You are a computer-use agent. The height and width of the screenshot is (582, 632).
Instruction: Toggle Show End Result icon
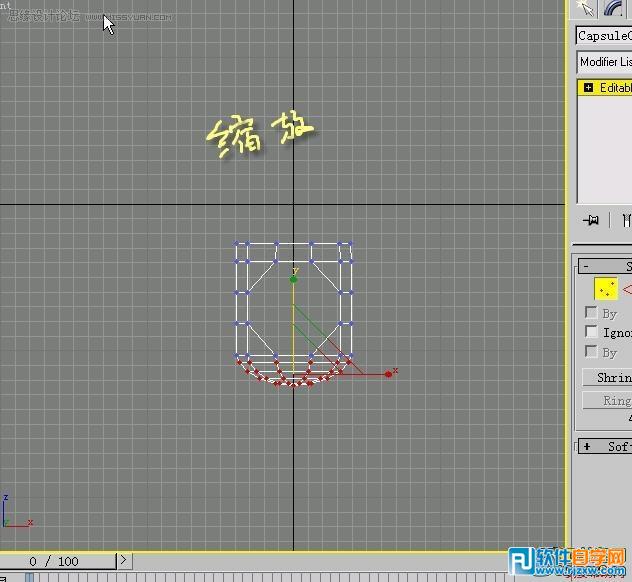pyautogui.click(x=626, y=220)
